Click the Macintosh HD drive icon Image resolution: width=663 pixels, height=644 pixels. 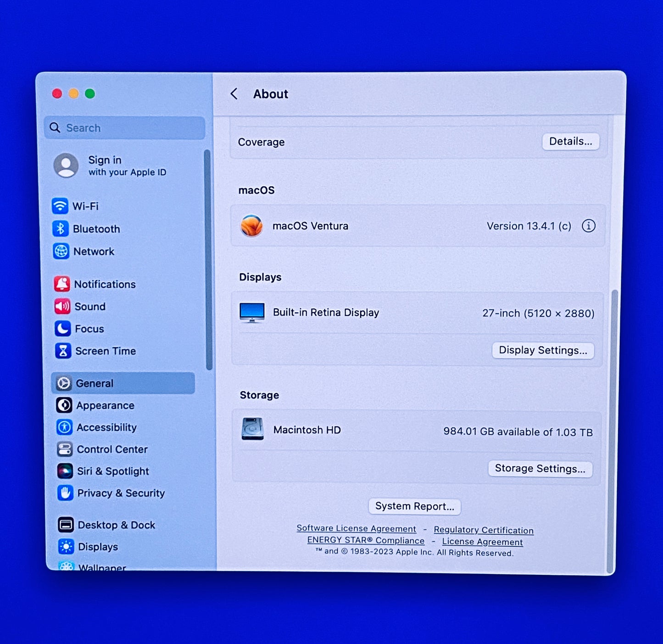click(253, 429)
